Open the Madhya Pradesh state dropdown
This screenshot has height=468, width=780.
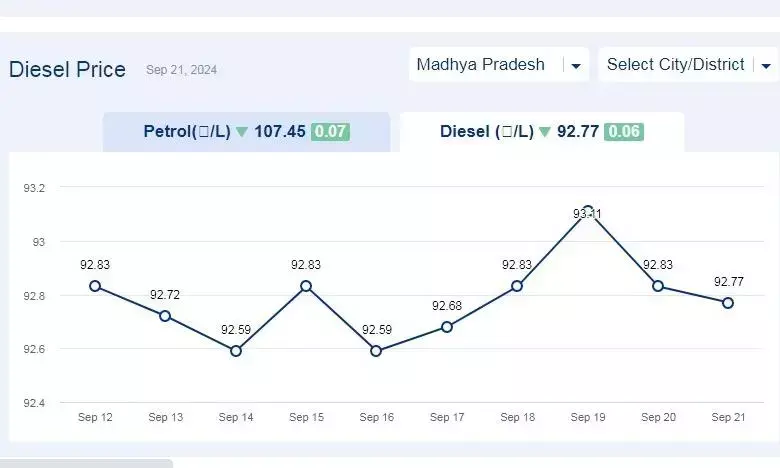(x=499, y=65)
